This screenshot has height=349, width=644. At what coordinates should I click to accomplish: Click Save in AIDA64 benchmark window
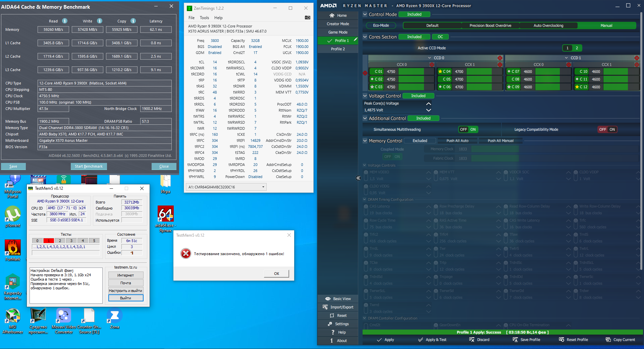[13, 166]
